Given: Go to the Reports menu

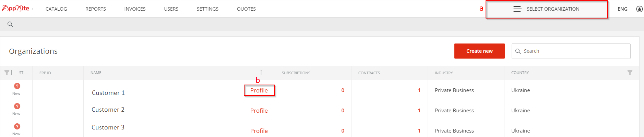Looking at the screenshot, I should pos(96,9).
